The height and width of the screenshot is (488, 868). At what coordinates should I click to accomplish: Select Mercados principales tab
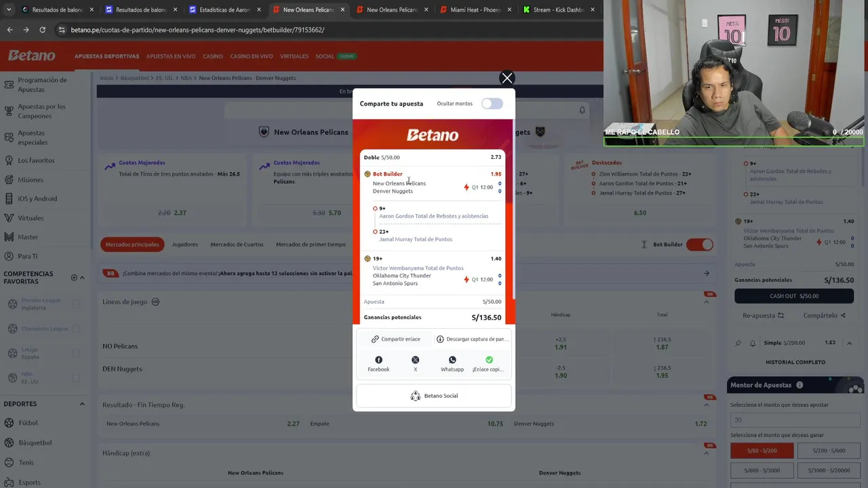[132, 244]
